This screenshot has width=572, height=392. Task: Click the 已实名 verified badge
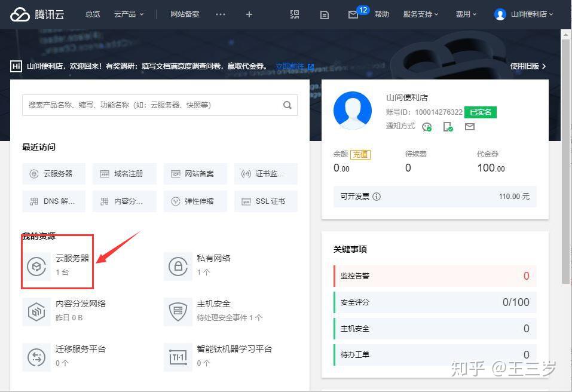[481, 112]
